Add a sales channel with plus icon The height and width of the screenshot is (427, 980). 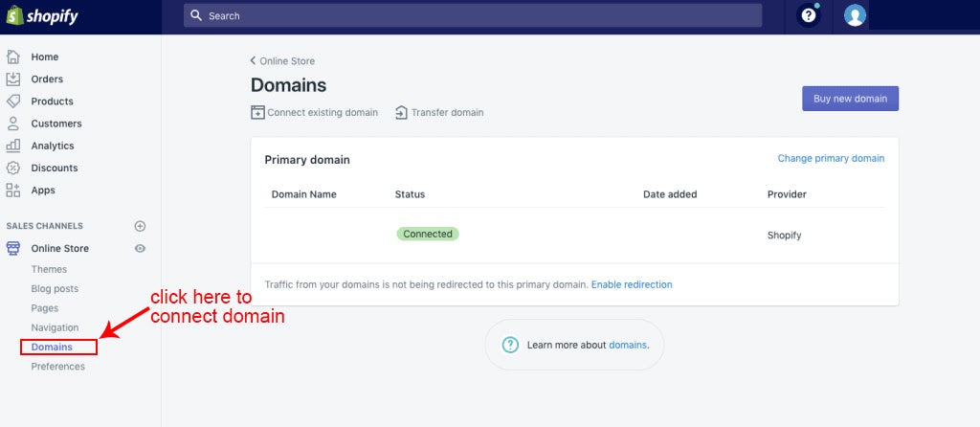pyautogui.click(x=140, y=226)
